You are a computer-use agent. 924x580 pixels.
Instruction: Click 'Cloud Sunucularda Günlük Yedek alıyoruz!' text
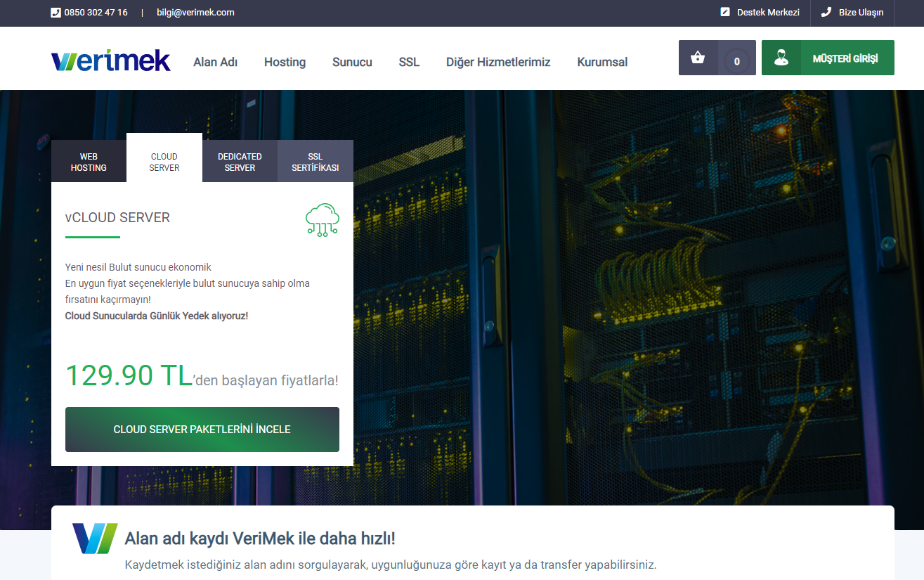pos(157,316)
